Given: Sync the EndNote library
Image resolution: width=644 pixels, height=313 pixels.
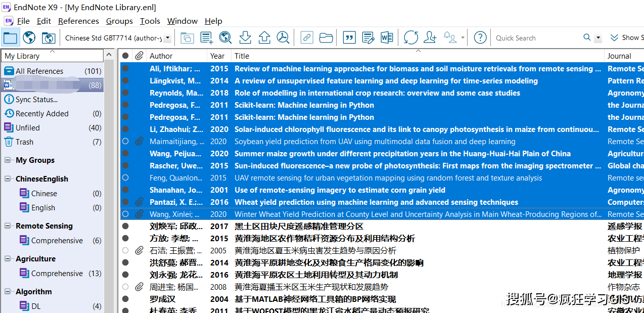Looking at the screenshot, I should click(x=410, y=37).
